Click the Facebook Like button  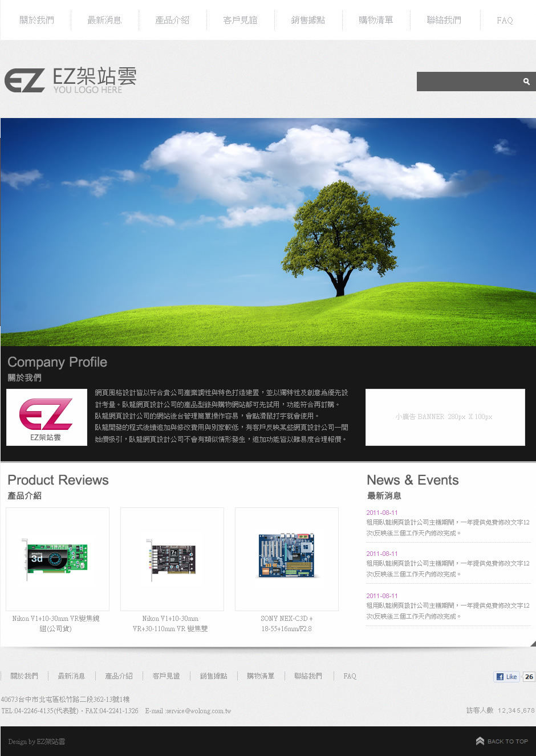(507, 677)
